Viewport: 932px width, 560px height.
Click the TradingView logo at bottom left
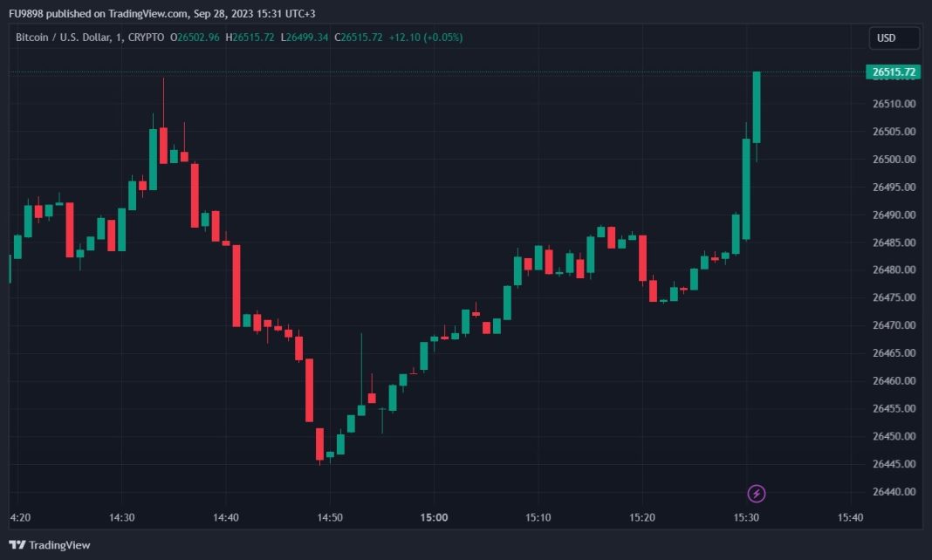50,545
